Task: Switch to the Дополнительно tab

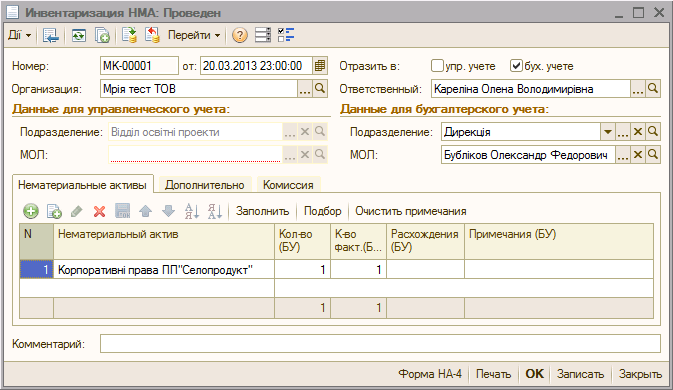Action: coord(204,185)
